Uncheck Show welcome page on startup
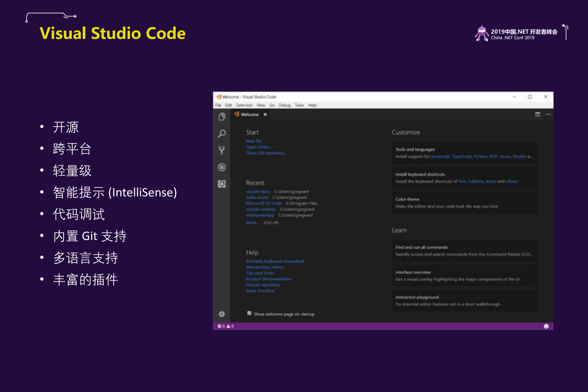 (x=249, y=313)
